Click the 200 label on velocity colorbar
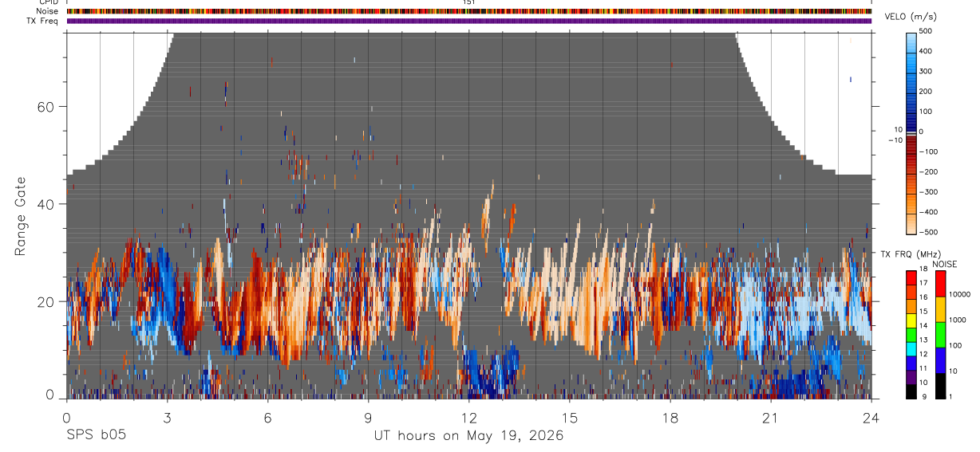 927,91
